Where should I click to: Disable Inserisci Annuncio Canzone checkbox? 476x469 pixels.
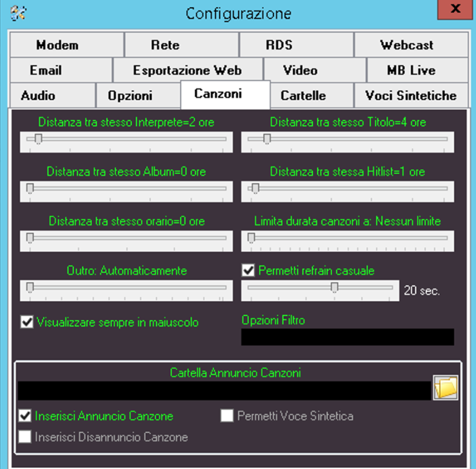[x=25, y=416]
